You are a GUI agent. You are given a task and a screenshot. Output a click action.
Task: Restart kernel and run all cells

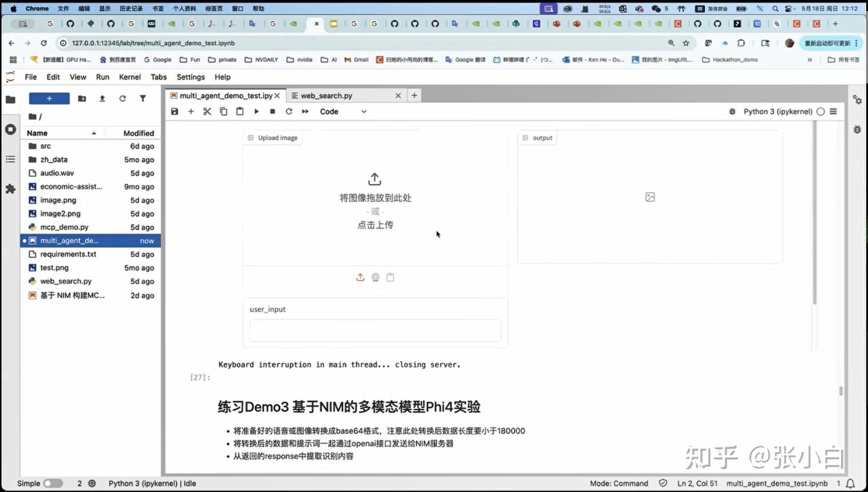(305, 112)
